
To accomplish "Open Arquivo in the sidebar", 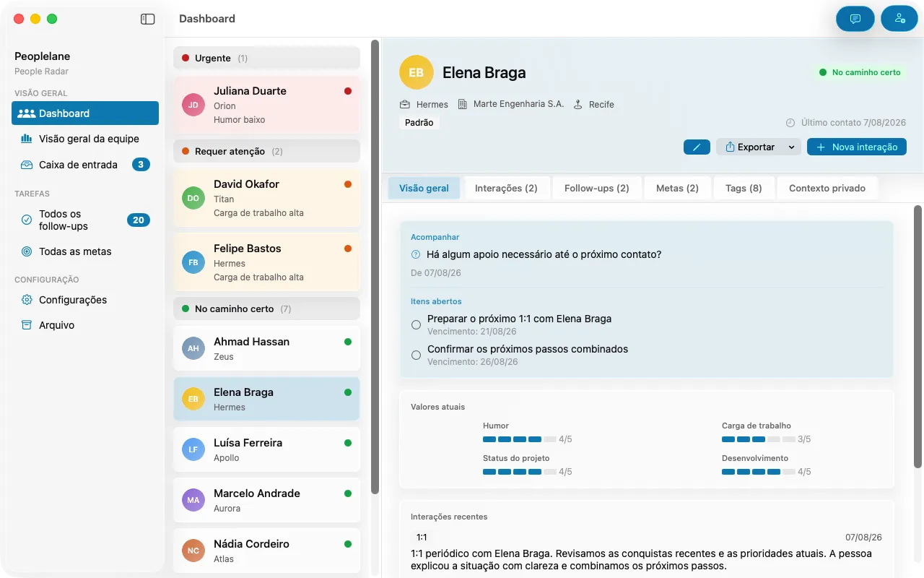I will pos(85,325).
